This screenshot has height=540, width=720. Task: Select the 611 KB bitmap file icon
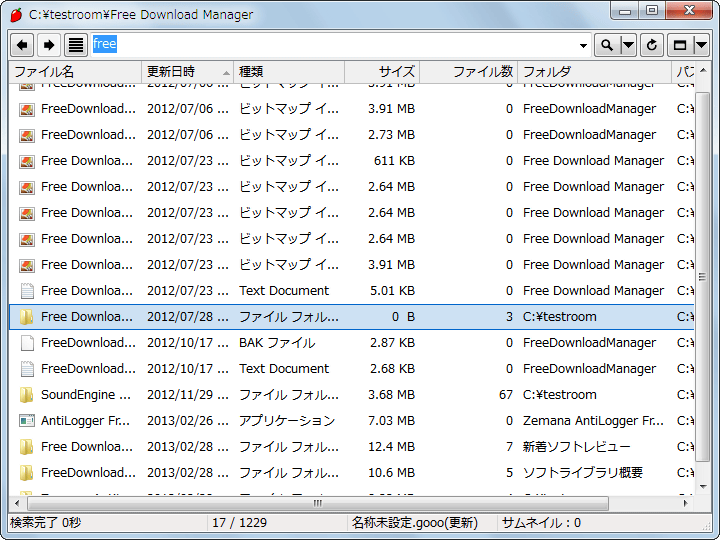coord(27,161)
